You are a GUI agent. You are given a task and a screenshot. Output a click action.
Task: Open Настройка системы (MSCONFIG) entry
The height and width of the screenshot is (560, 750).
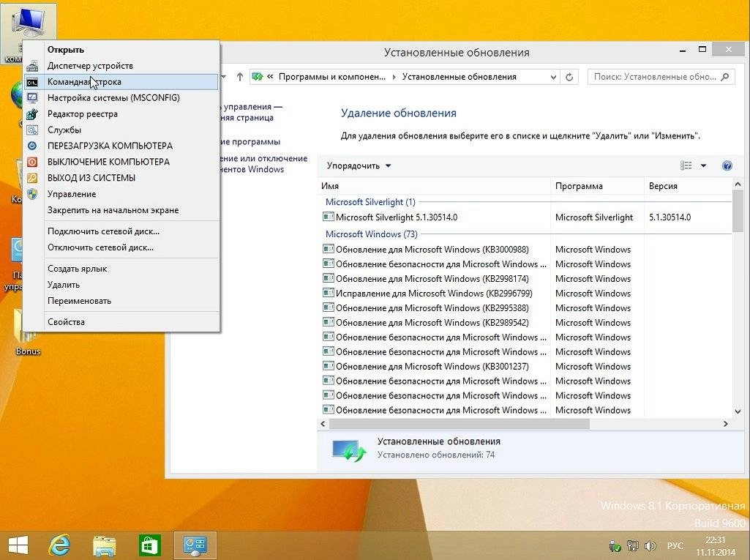(x=122, y=97)
